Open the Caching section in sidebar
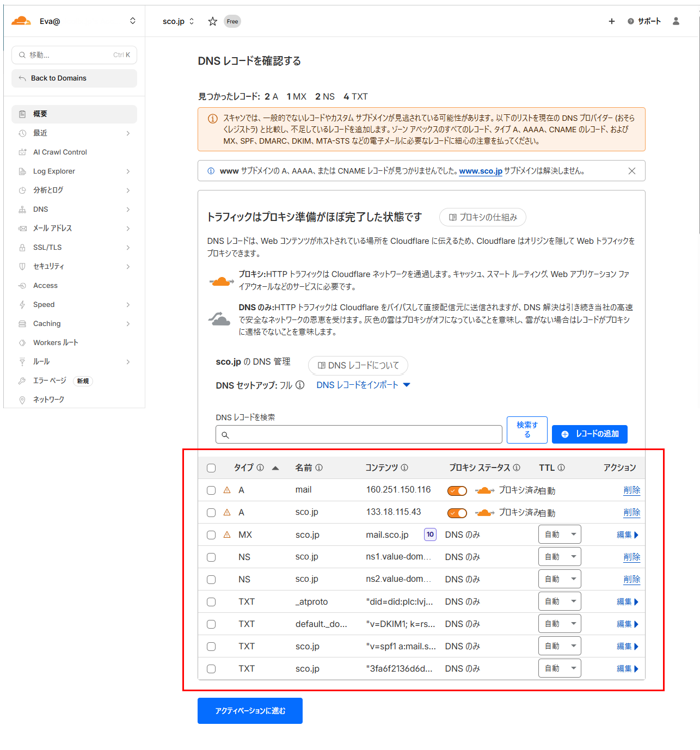Viewport: 700px width, 750px height. pyautogui.click(x=46, y=323)
